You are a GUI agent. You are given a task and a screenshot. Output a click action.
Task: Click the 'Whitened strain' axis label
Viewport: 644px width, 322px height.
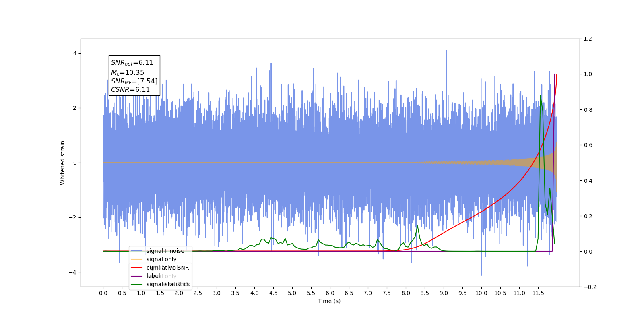pos(63,163)
